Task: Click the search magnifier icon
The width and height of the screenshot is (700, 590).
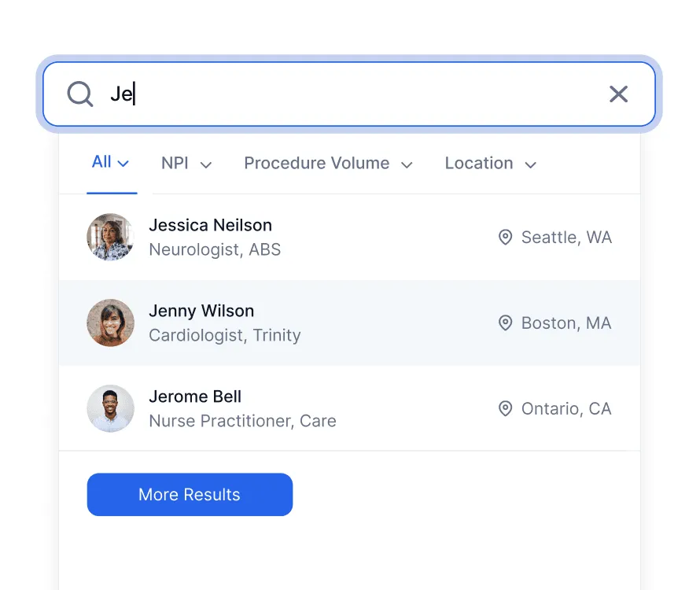Action: tap(80, 94)
